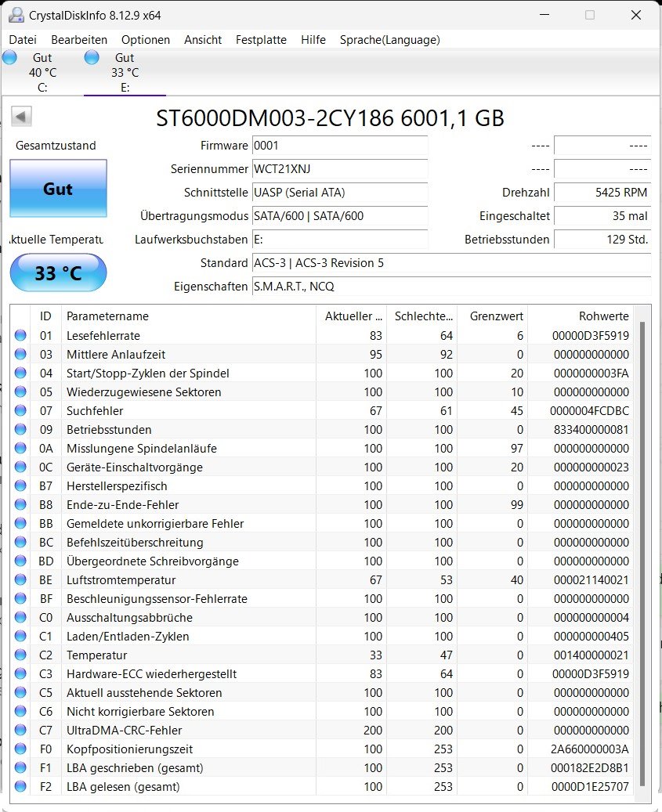Open the Optionen menu
Image resolution: width=662 pixels, height=812 pixels.
146,39
